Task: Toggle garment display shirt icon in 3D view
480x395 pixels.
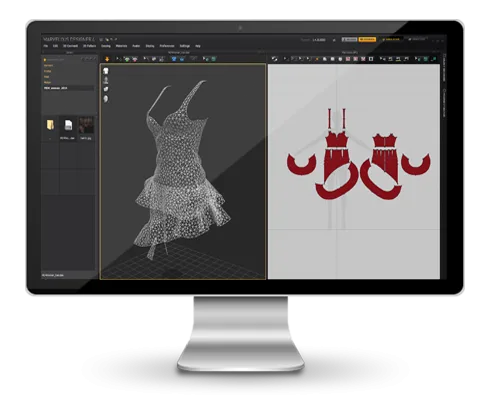Action: (x=106, y=71)
